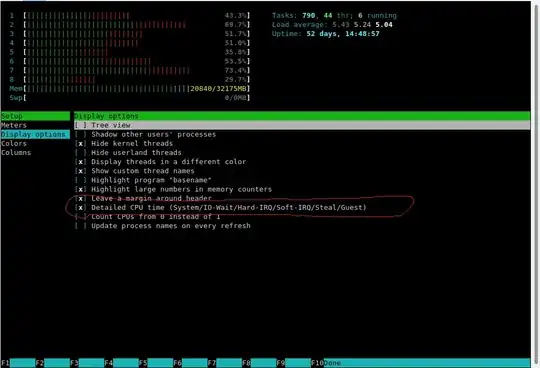The image size is (540, 368).
Task: Enable Hide userland threads option
Action: click(81, 153)
